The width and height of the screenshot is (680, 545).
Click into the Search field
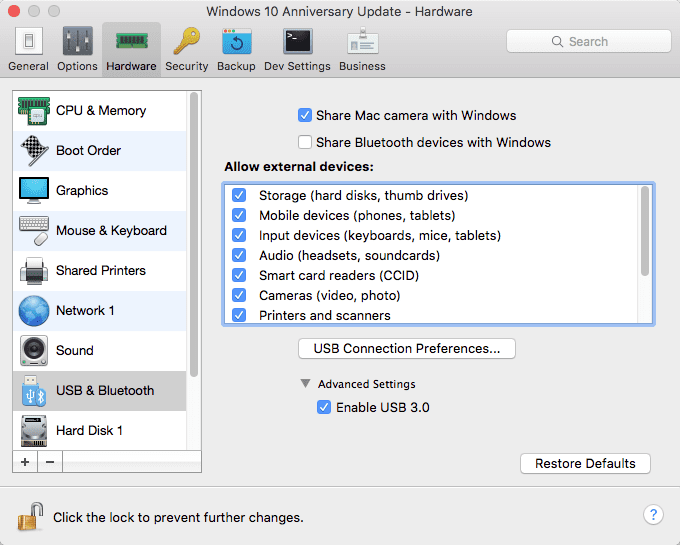[588, 42]
